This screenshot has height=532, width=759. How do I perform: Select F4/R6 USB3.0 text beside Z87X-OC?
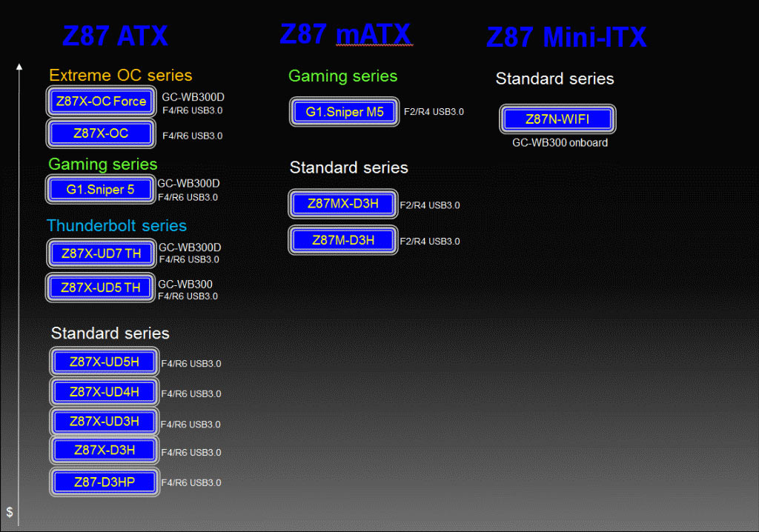pyautogui.click(x=193, y=136)
